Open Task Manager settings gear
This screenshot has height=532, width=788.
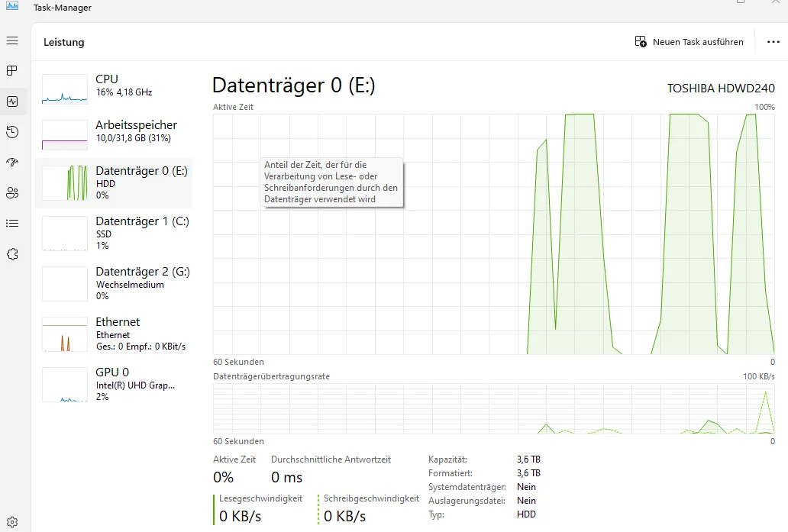(12, 522)
